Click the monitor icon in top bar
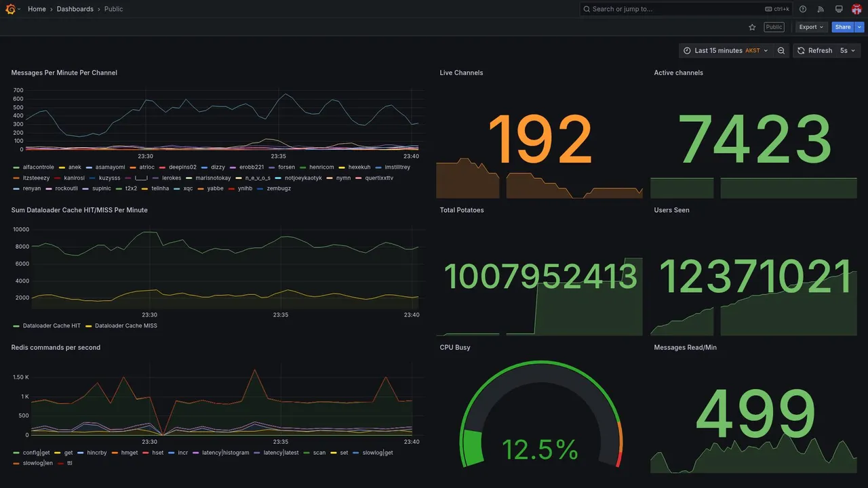Viewport: 868px width, 488px height. (839, 9)
